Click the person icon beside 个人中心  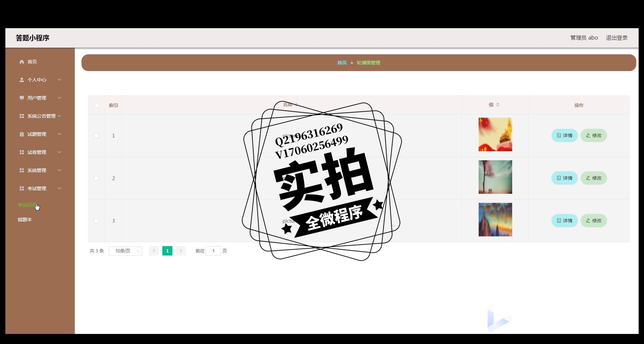tap(22, 80)
